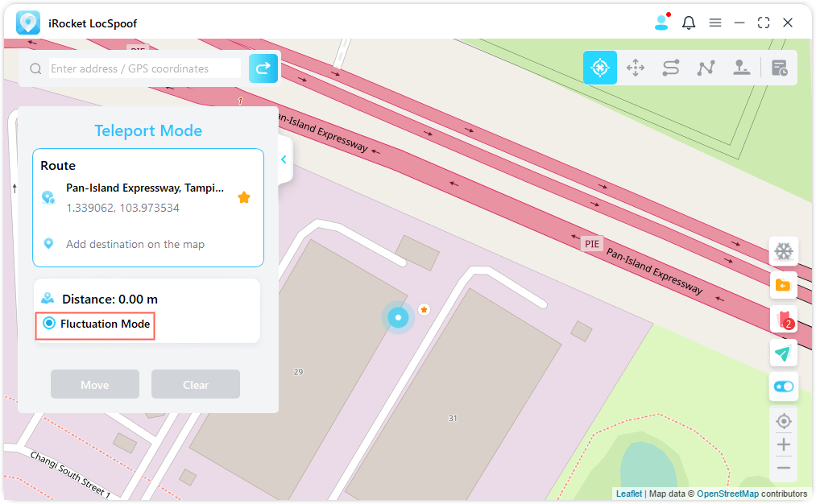The height and width of the screenshot is (504, 816).
Task: Toggle the blue star switch on the right sidebar
Action: click(783, 387)
